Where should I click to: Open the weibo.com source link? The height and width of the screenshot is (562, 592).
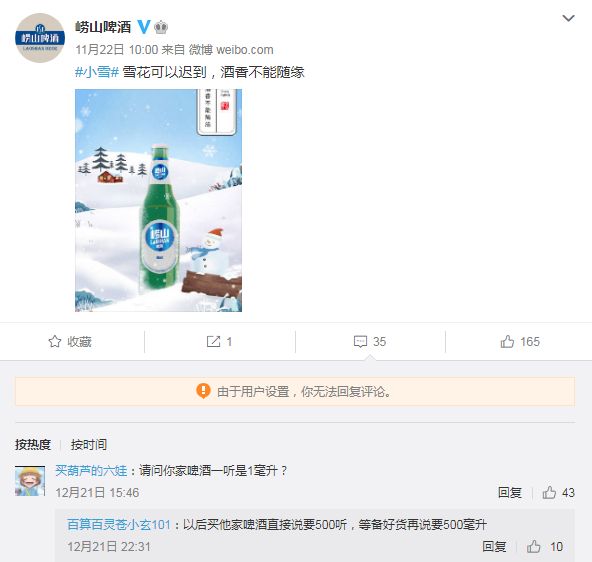pos(245,50)
